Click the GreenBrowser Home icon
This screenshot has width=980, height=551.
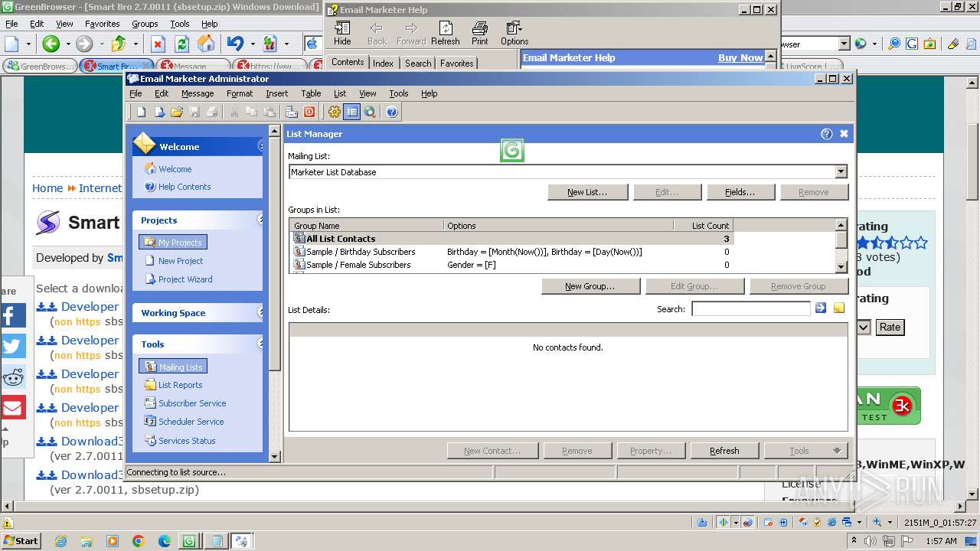point(206,44)
